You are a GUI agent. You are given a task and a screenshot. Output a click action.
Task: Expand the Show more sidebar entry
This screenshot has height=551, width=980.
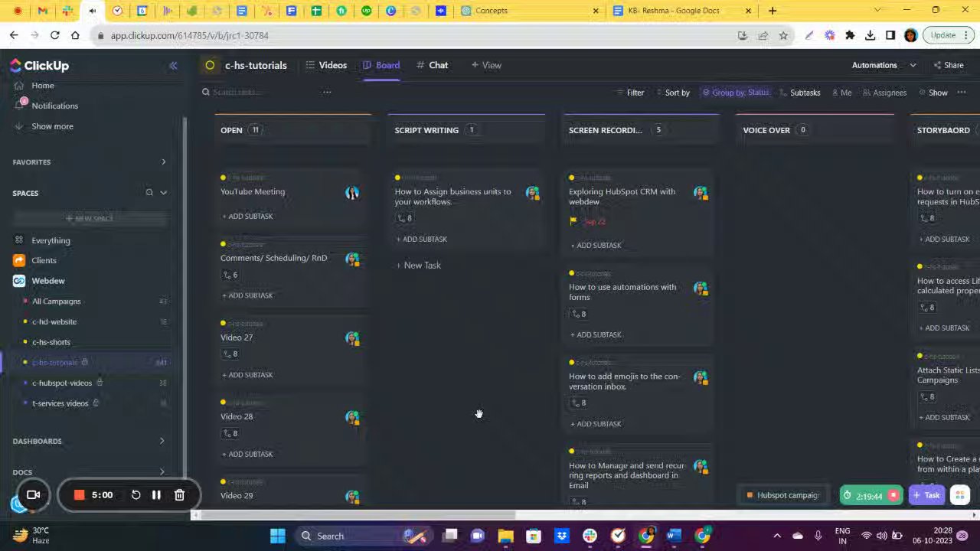52,126
